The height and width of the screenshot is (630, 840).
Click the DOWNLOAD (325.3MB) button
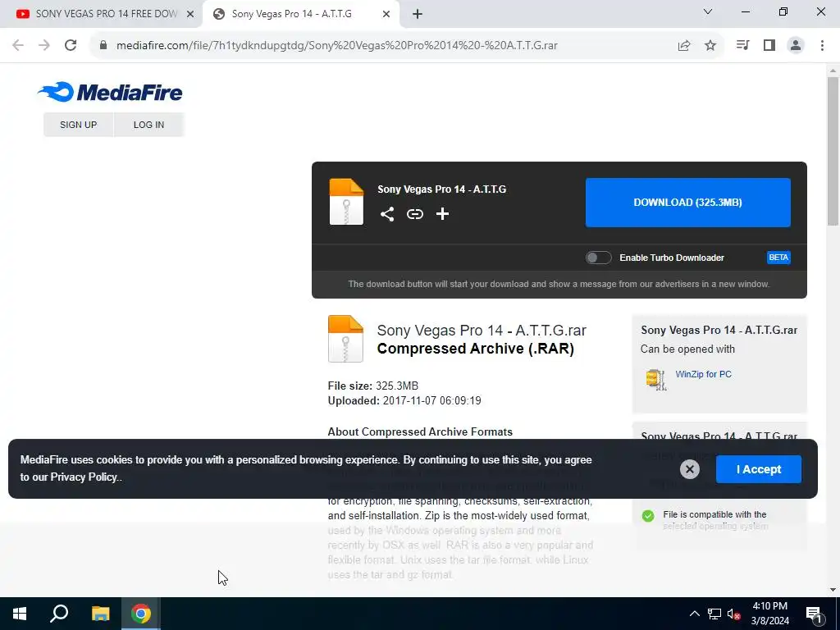point(688,203)
